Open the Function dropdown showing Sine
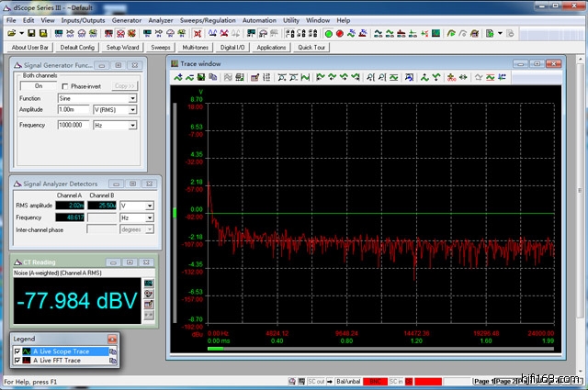588x390 pixels. (x=132, y=98)
